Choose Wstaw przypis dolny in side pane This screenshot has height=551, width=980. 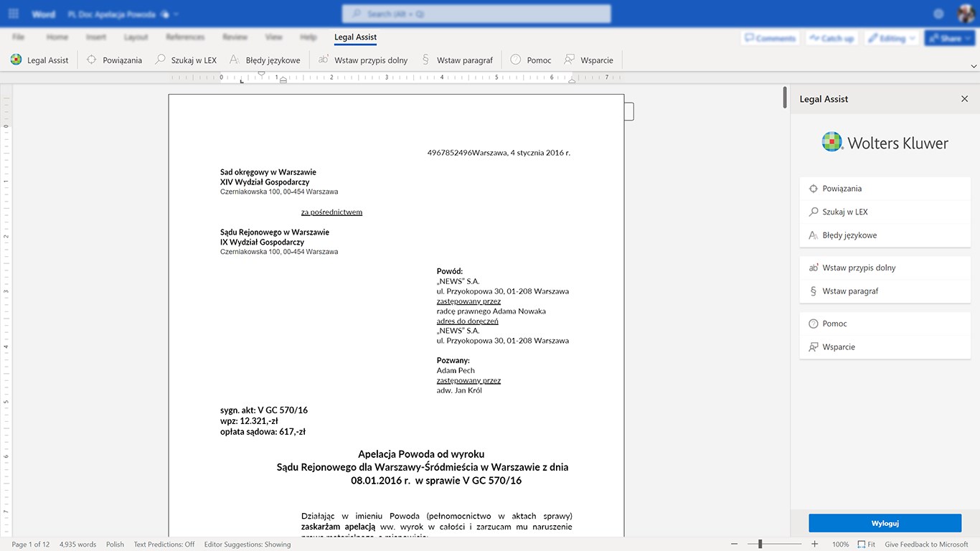885,268
